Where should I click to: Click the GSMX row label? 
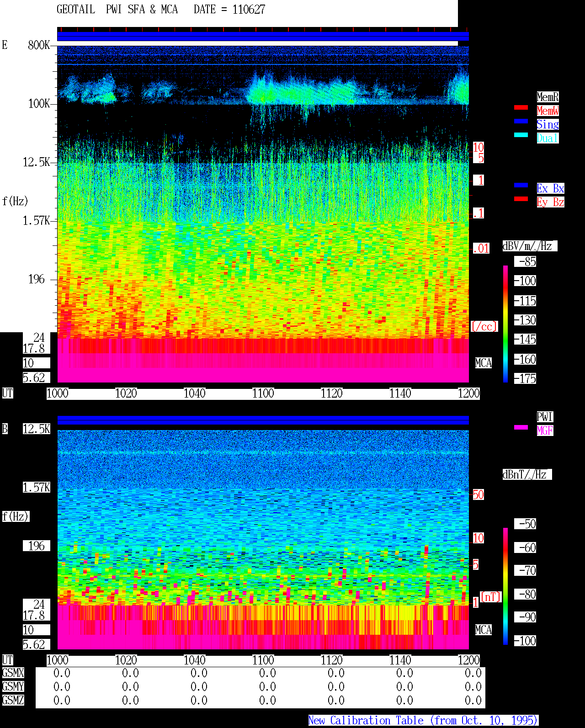pyautogui.click(x=13, y=673)
